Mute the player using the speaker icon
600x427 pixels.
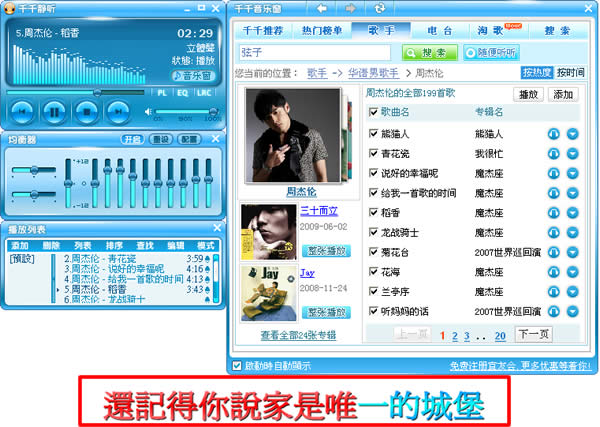(148, 111)
